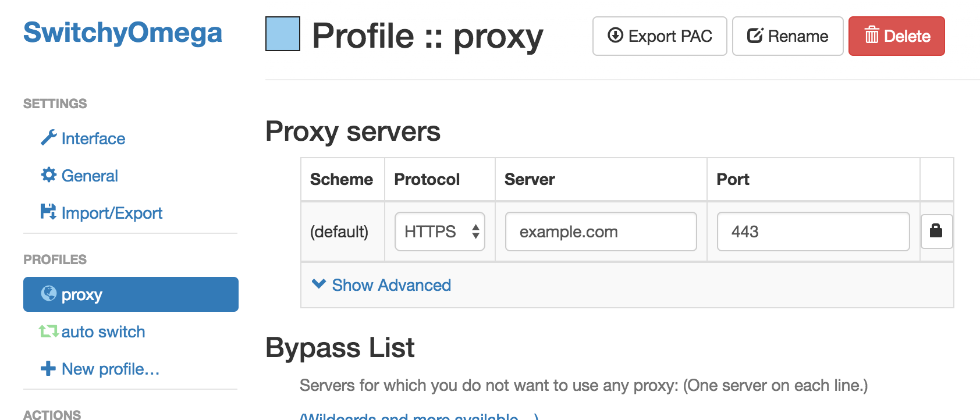Open the SwitchyOmega title link
Viewport: 980px width, 420px height.
point(123,33)
